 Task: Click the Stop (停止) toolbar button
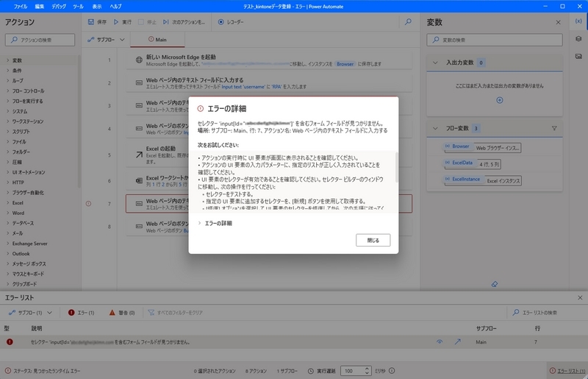(x=148, y=22)
